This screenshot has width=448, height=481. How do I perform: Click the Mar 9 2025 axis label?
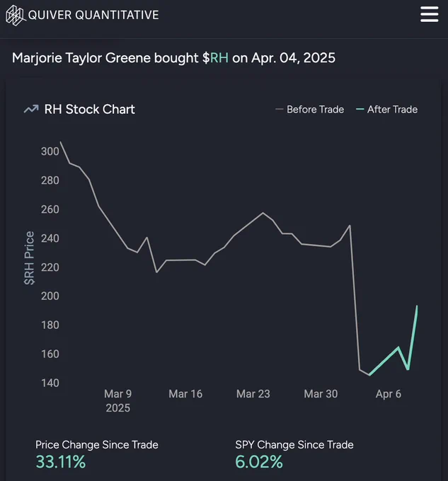[117, 400]
